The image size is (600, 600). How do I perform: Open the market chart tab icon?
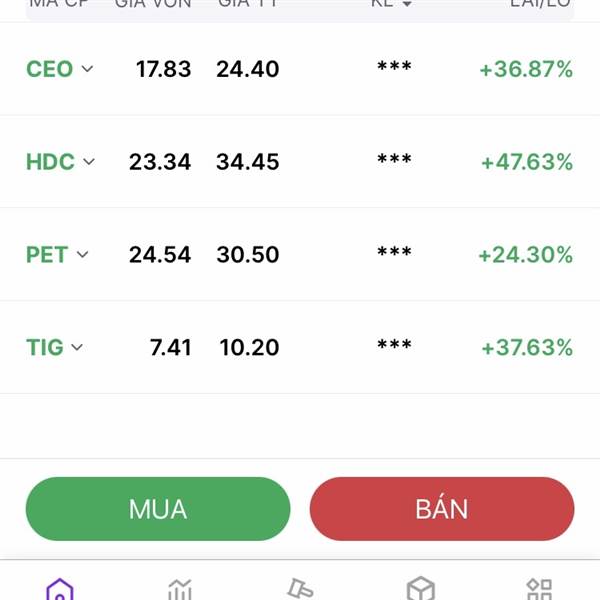[179, 590]
